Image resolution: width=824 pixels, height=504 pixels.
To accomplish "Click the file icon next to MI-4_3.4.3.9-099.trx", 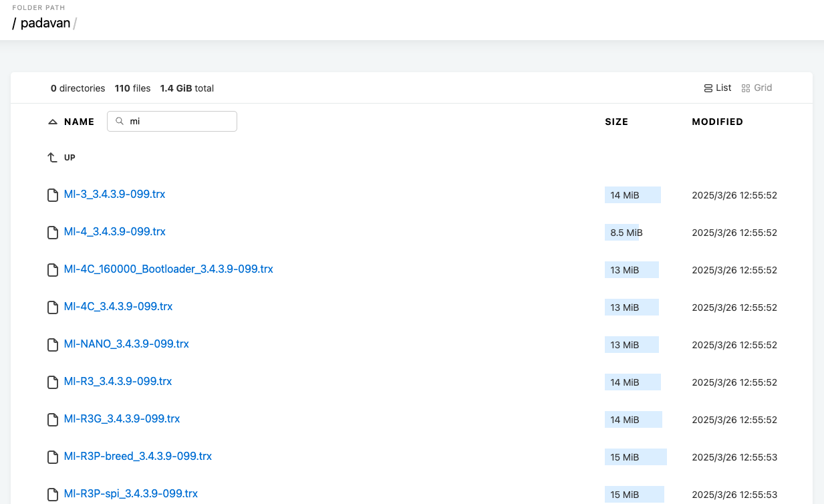I will [52, 233].
